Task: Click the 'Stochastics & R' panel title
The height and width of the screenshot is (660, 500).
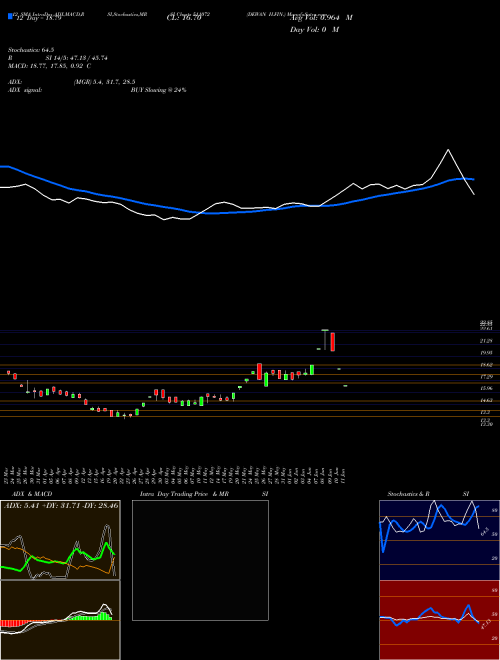Action: tap(408, 494)
